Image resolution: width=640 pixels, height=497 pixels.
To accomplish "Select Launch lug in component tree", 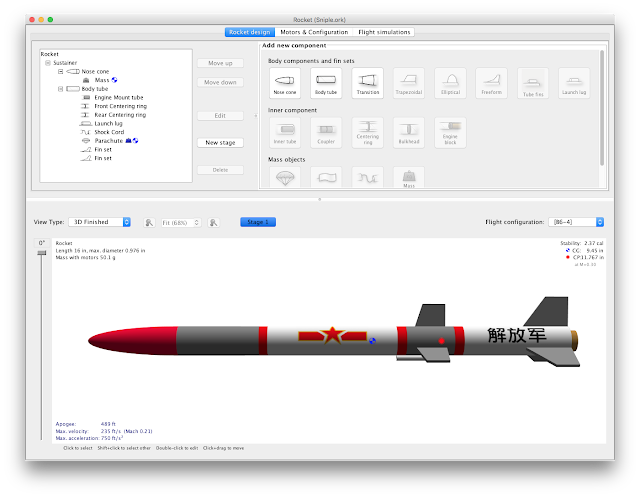I will [108, 124].
